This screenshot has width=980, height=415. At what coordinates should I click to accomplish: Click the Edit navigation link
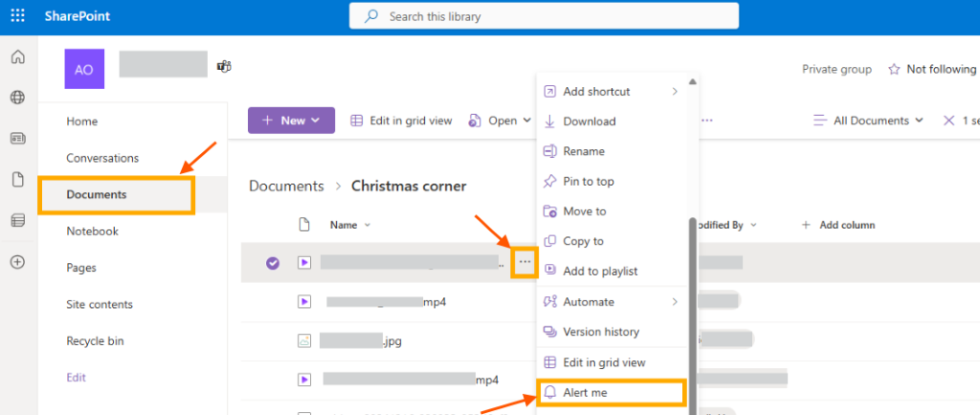click(77, 378)
